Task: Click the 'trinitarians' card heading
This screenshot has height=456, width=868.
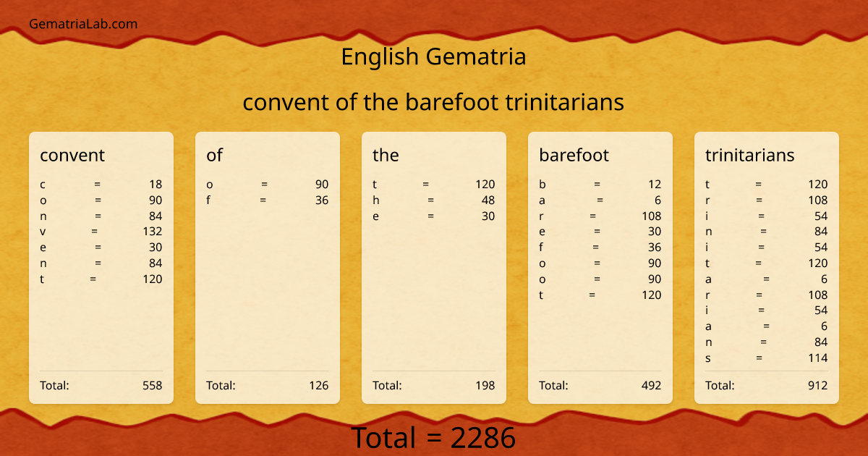Action: tap(749, 155)
